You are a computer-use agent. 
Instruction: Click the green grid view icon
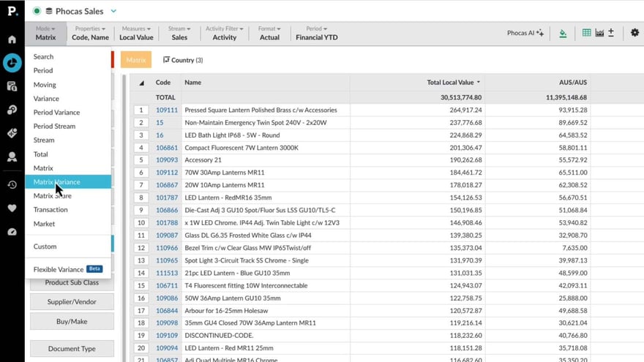coord(586,33)
